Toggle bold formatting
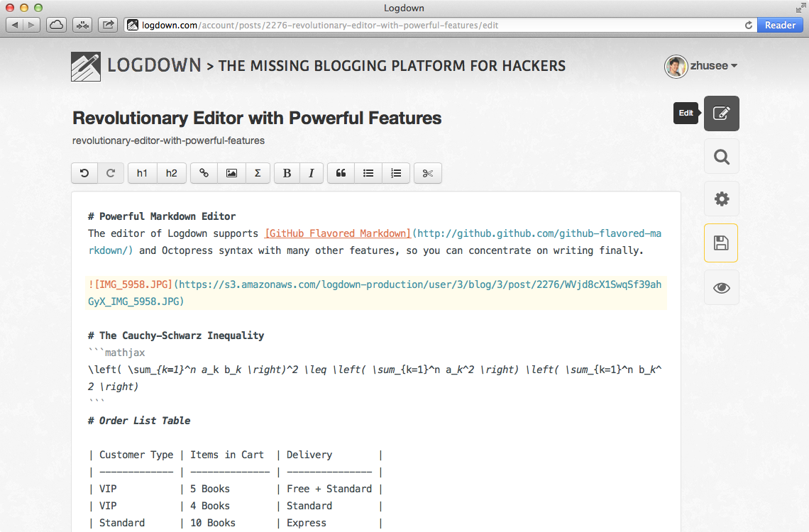Screen dimensions: 809x532 click(x=287, y=173)
